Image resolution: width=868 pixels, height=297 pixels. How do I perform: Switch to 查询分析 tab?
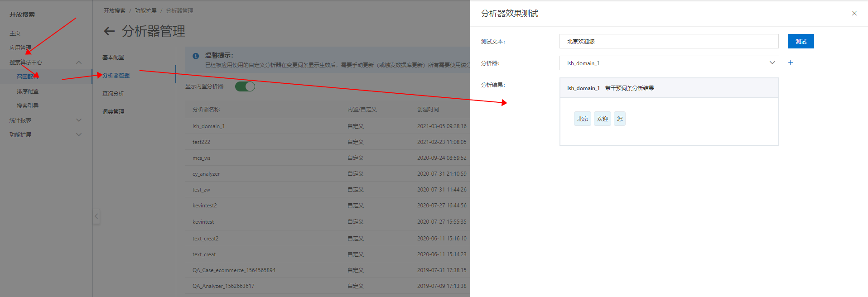click(x=113, y=94)
